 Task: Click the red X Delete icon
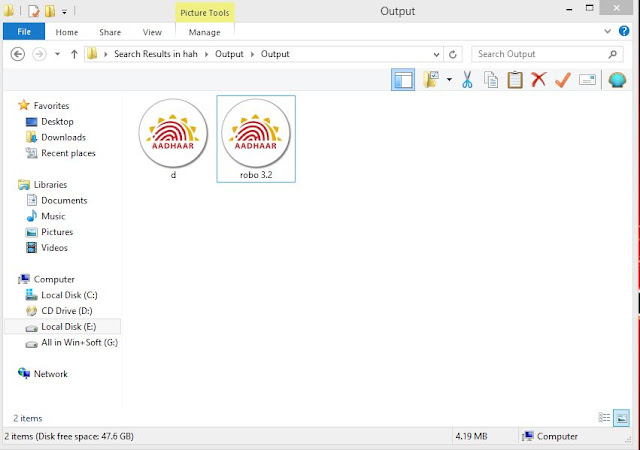point(539,79)
